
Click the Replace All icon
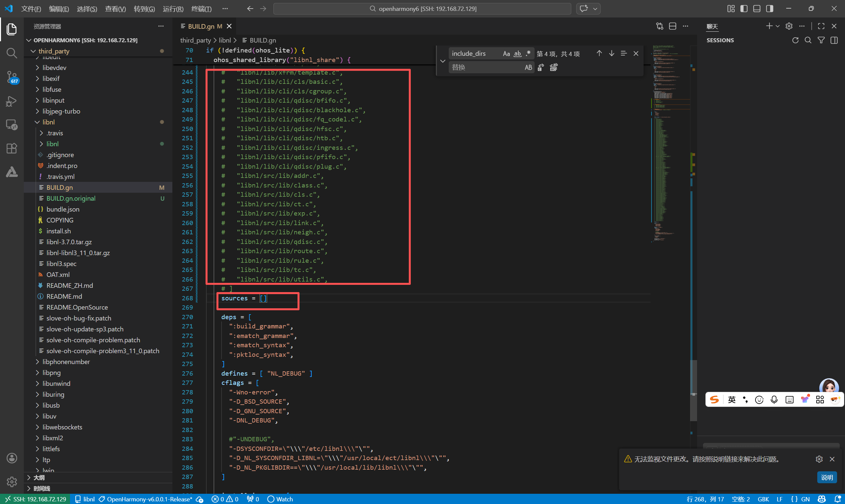click(553, 67)
